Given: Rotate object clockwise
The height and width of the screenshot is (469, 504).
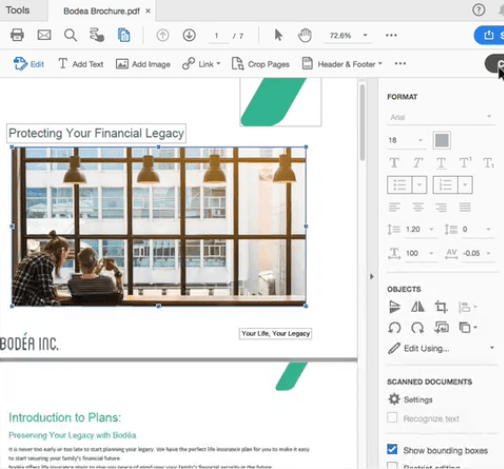Looking at the screenshot, I should (417, 328).
